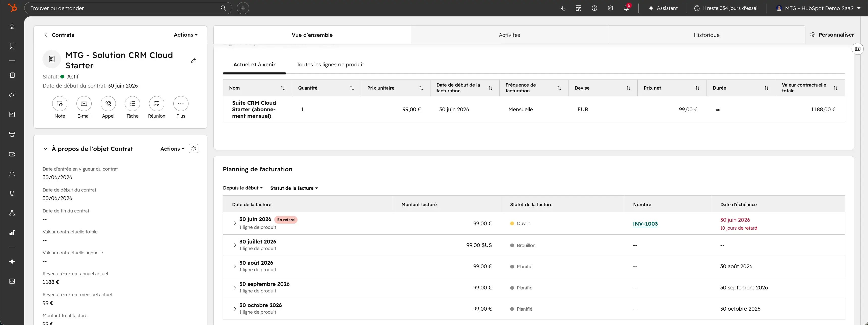Viewport: 868px width, 325px height.
Task: Switch to Vue d'ensemble tab
Action: pyautogui.click(x=312, y=35)
